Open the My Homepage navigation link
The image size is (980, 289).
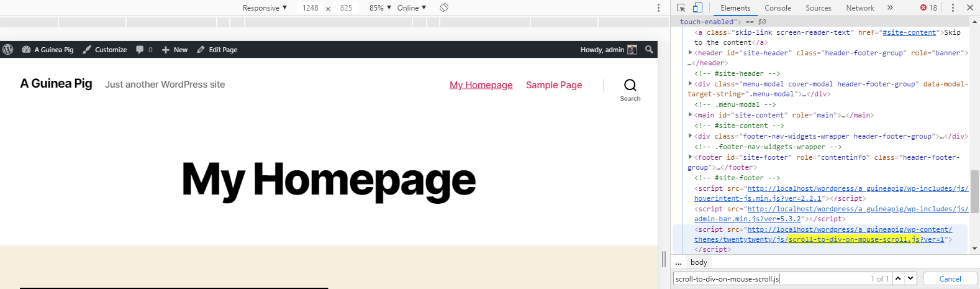pyautogui.click(x=481, y=85)
